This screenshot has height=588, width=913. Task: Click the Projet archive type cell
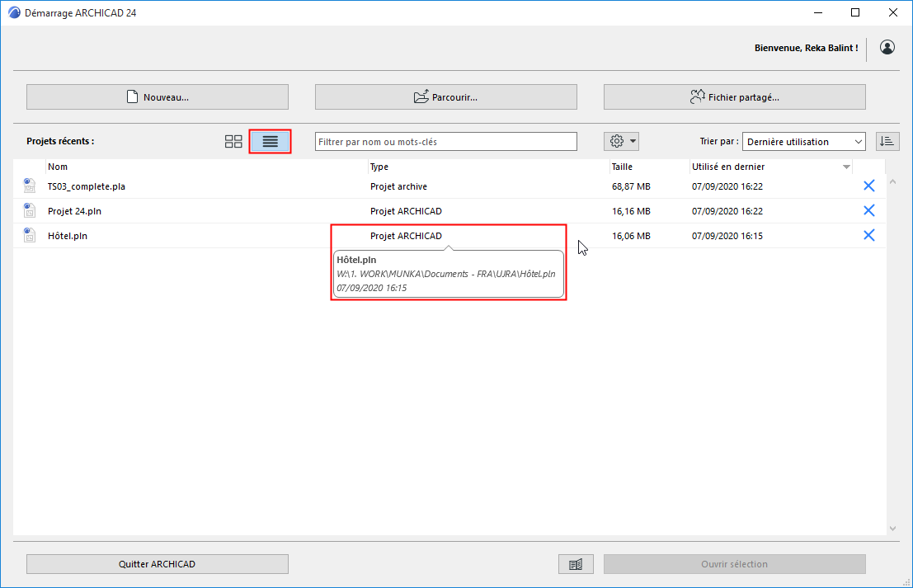399,186
